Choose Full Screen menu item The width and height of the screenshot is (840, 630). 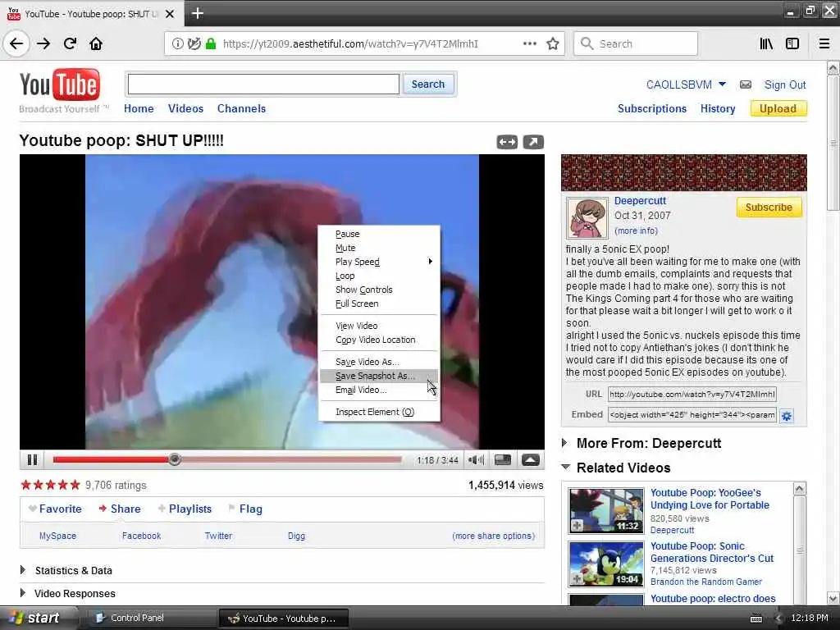point(379,304)
